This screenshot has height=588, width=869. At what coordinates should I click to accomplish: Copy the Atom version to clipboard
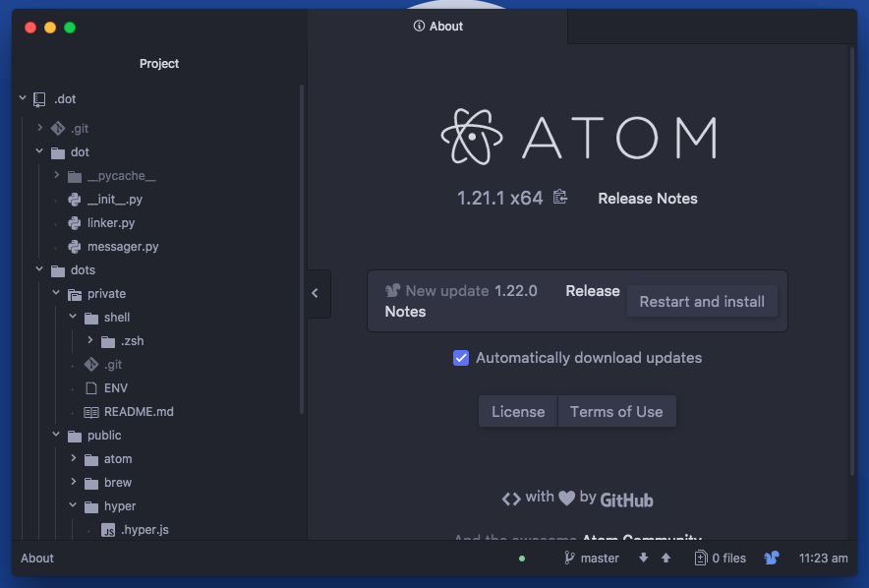pos(560,197)
